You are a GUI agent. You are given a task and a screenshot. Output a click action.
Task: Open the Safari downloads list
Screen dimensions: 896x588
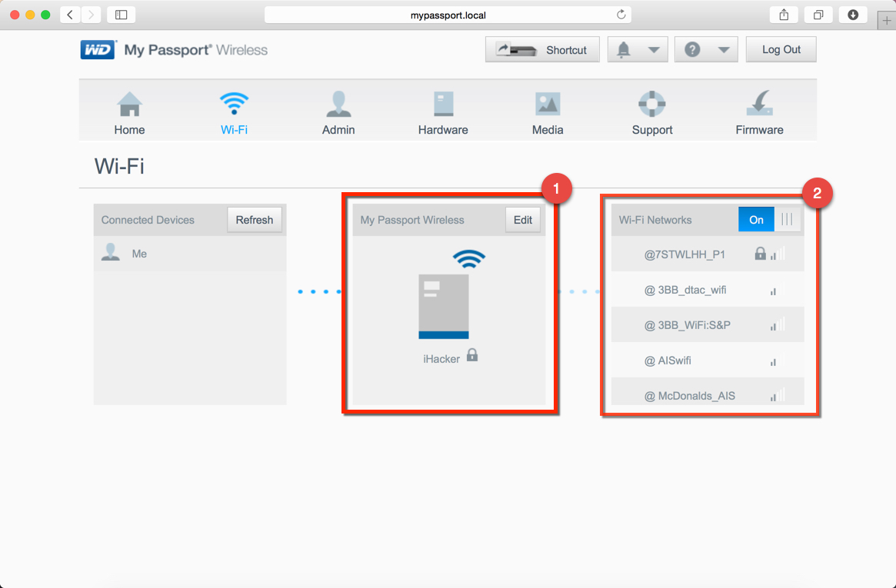[853, 15]
